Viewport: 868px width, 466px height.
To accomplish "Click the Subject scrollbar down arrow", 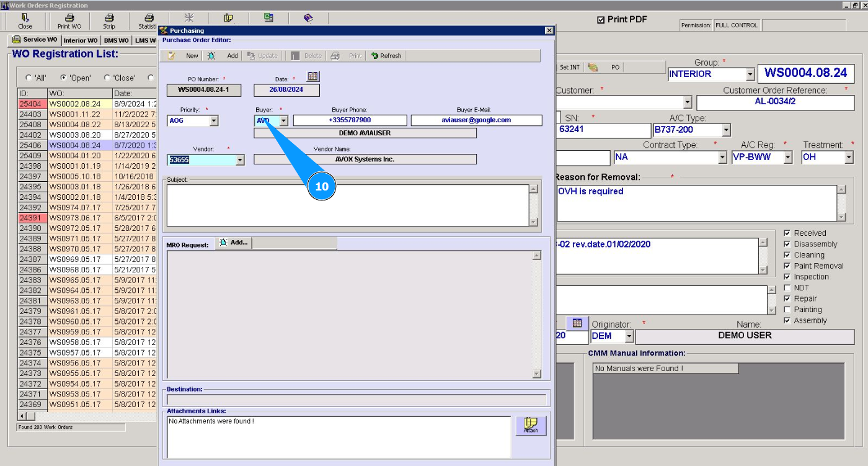I will pos(533,222).
